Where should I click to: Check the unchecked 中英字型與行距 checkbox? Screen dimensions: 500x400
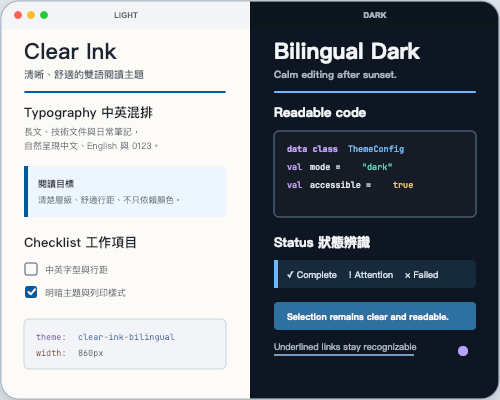tap(31, 269)
